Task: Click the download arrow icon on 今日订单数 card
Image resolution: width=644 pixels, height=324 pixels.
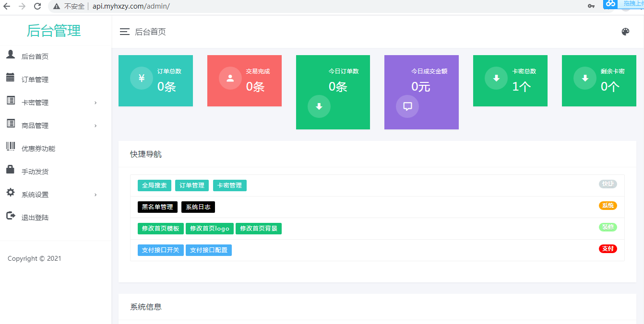Action: point(319,106)
